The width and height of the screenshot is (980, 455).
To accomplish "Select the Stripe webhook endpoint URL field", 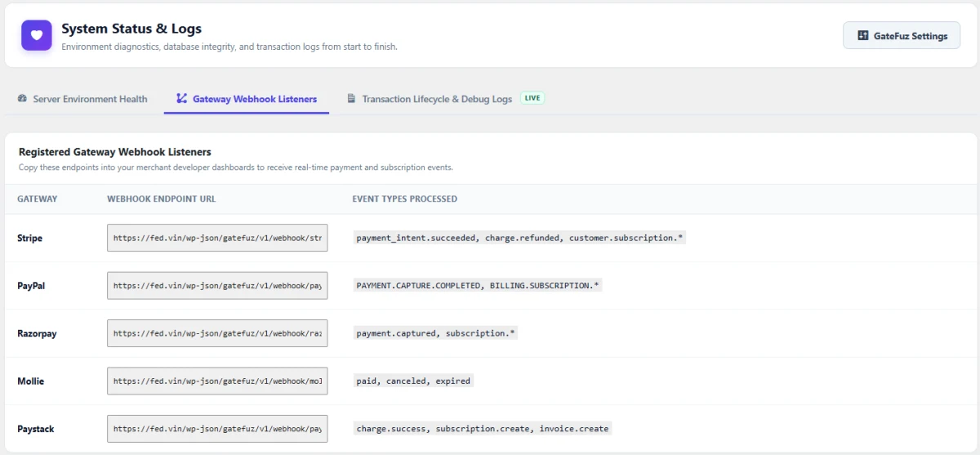I will tap(217, 238).
